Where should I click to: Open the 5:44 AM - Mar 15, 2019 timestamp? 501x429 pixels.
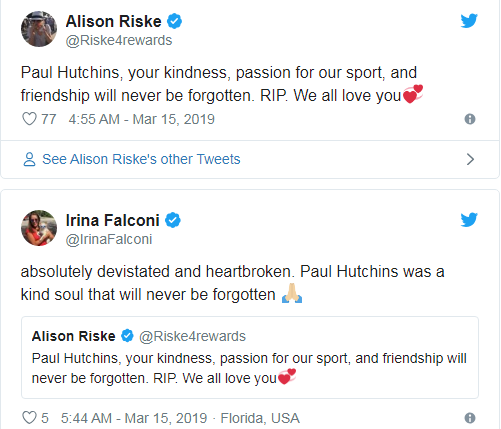(134, 418)
